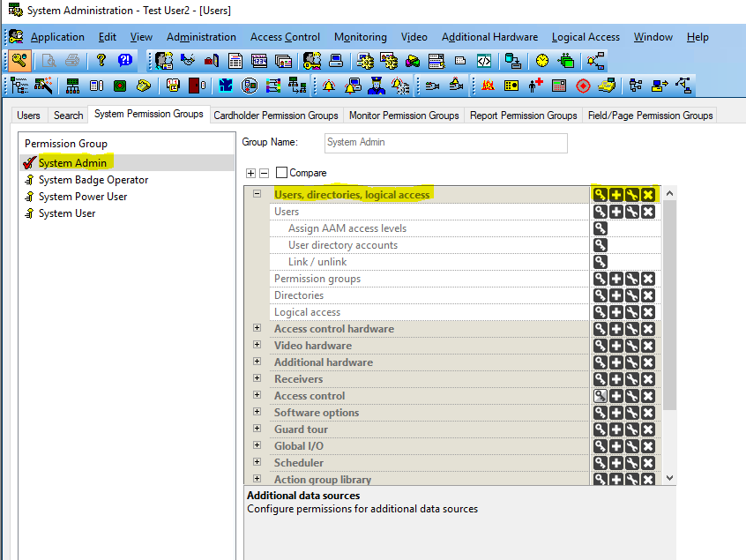The height and width of the screenshot is (560, 746).
Task: Click the red alarm bell toolbar icon
Action: pyautogui.click(x=329, y=86)
